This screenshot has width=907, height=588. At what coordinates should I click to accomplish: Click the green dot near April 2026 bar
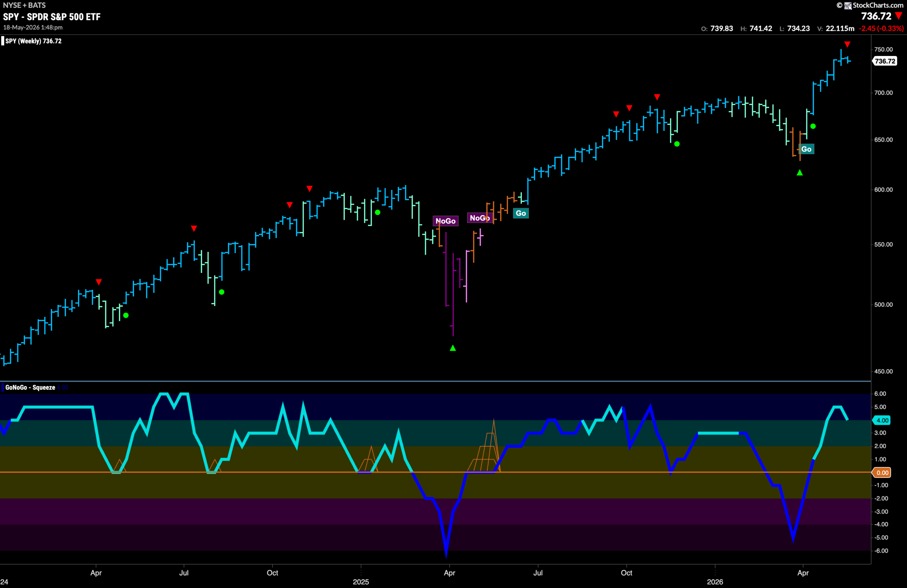pos(813,126)
